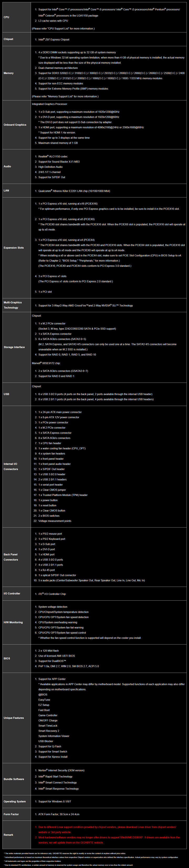Click the "Multi-Graphics Technology" label
Image resolution: width=189 pixels, height=868 pixels.
(12, 305)
